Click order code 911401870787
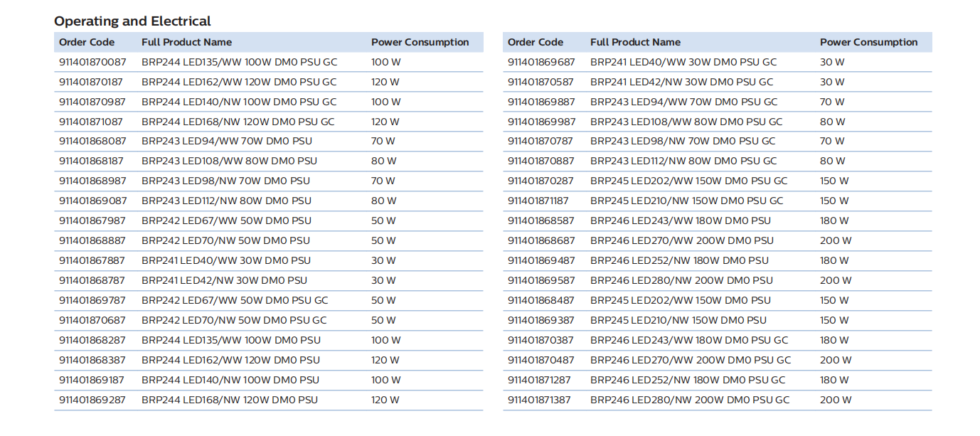980x436 pixels. click(x=541, y=141)
